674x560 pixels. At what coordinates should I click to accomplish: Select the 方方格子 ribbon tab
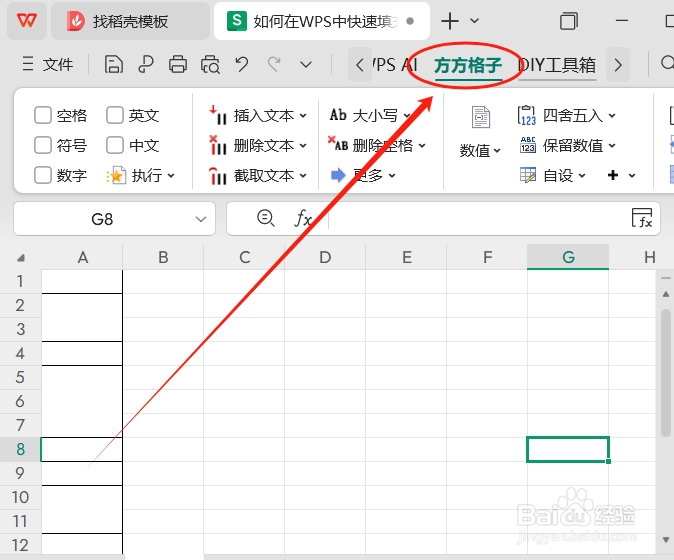pos(468,65)
